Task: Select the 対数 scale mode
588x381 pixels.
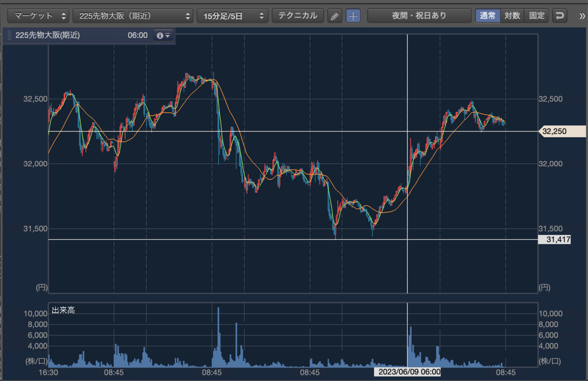Action: (x=512, y=16)
